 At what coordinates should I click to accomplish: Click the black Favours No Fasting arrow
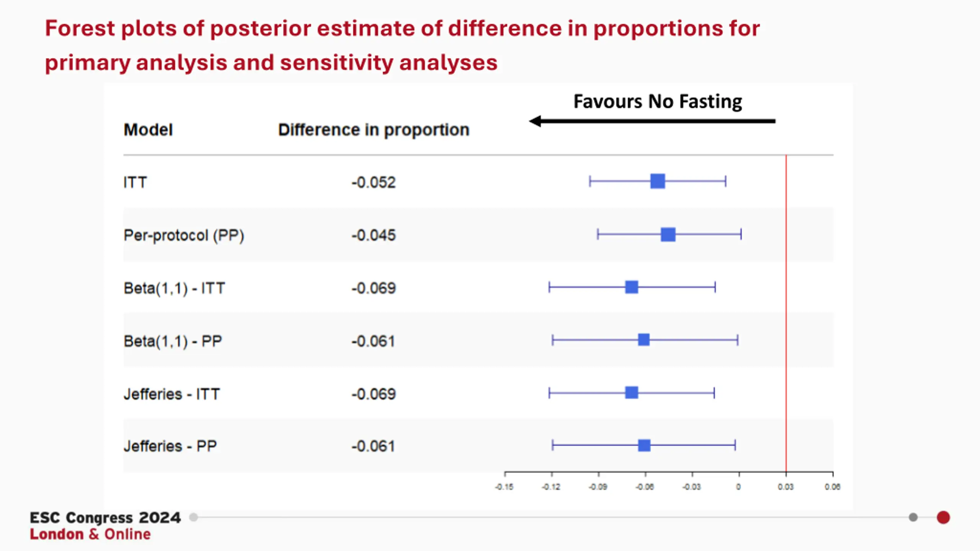[652, 121]
